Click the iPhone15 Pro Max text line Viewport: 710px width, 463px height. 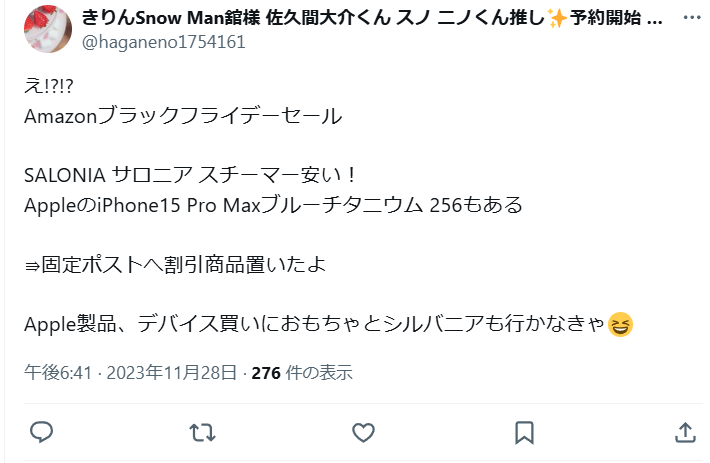[x=273, y=205]
